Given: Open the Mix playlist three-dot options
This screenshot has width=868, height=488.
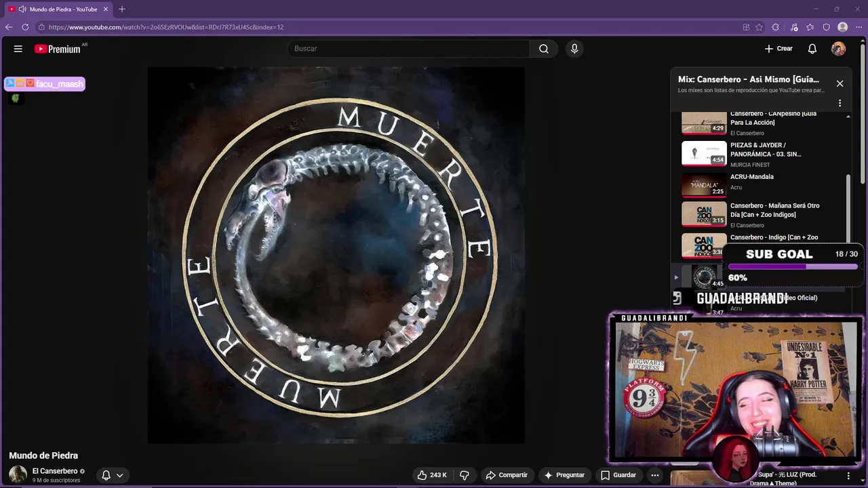Looking at the screenshot, I should tap(840, 104).
